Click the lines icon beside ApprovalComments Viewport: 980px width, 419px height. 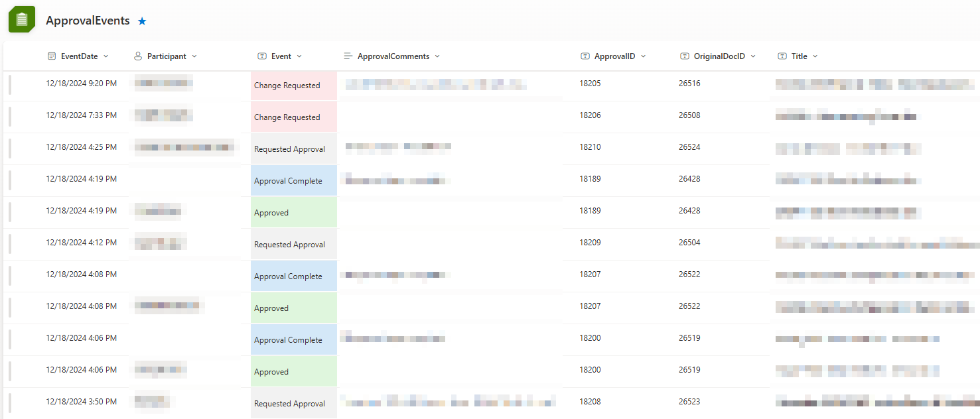348,56
